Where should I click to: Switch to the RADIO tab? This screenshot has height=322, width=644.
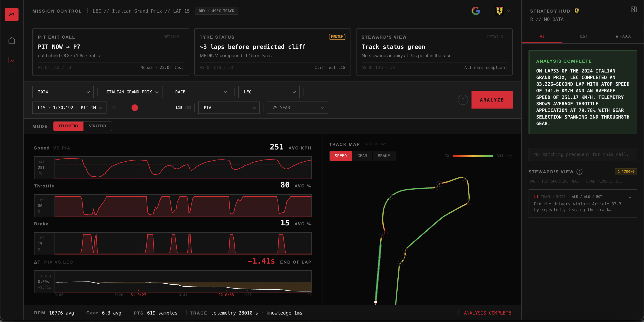(x=623, y=36)
